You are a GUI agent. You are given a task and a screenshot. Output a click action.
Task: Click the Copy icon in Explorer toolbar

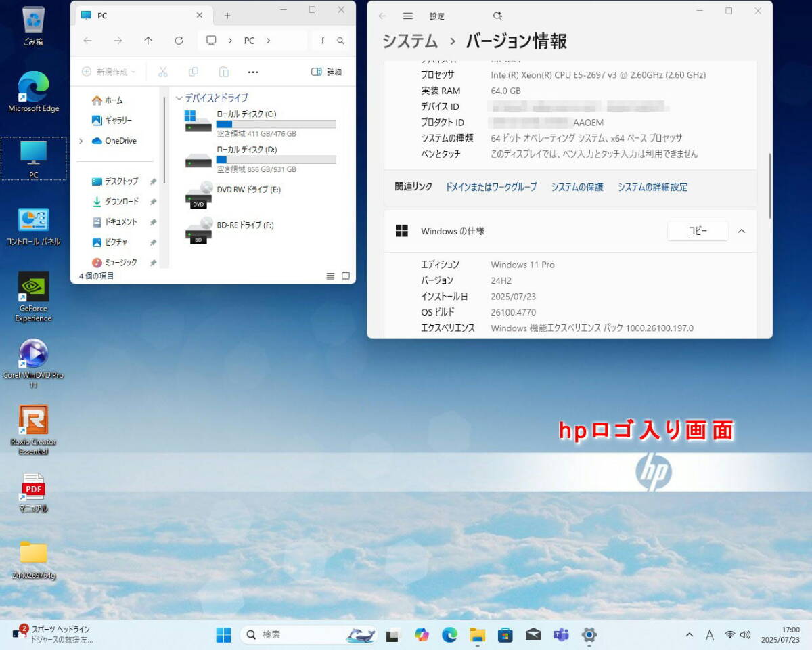(194, 72)
